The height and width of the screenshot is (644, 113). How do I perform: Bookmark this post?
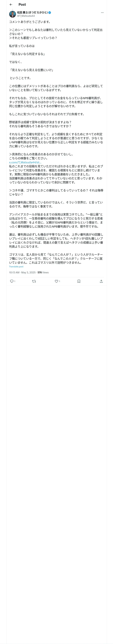pyautogui.click(x=79, y=281)
